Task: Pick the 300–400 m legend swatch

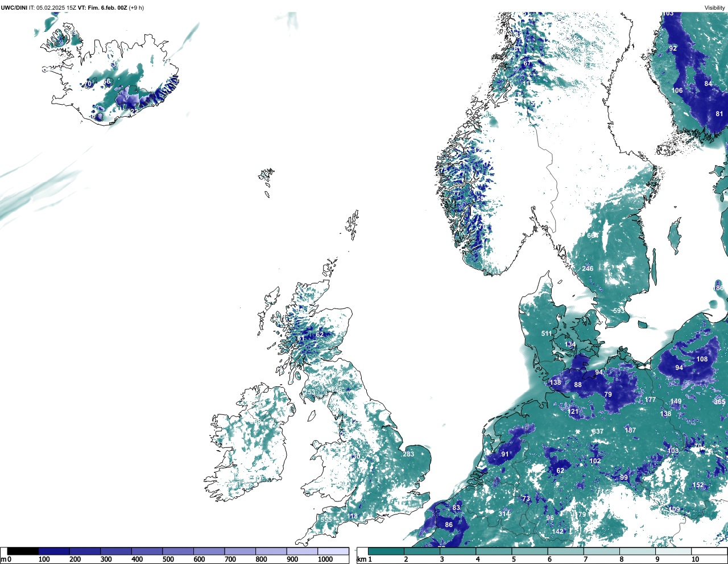Action: [x=116, y=551]
